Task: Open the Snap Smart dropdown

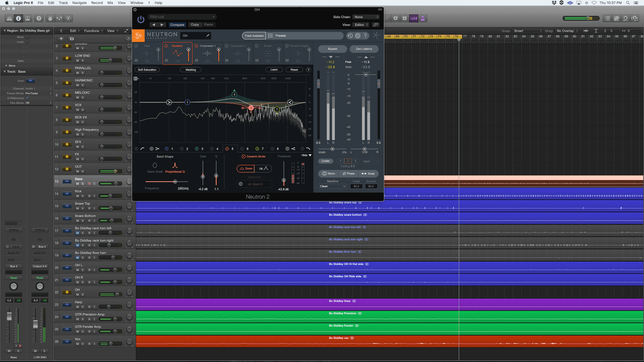Action: (x=528, y=31)
